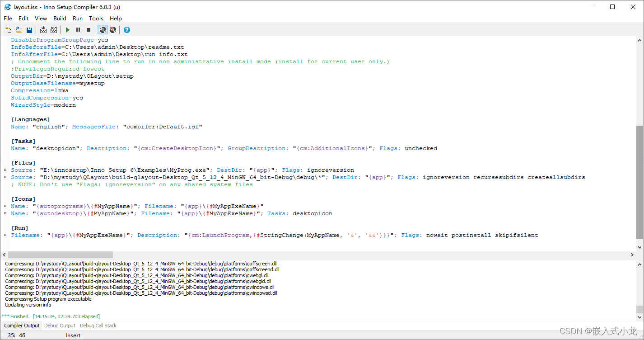Click the InfoAfterFile run info.txt line
The width and height of the screenshot is (644, 340).
click(99, 54)
